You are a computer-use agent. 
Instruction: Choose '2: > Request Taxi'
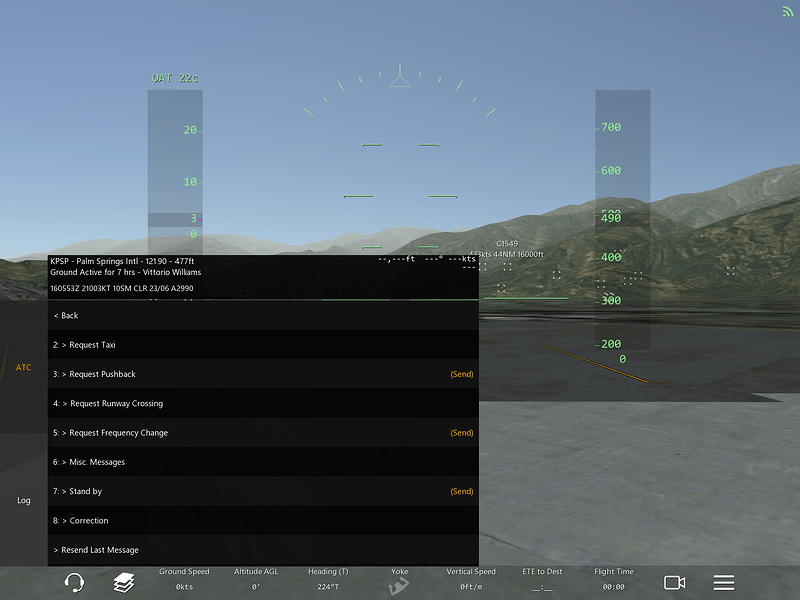coord(263,345)
